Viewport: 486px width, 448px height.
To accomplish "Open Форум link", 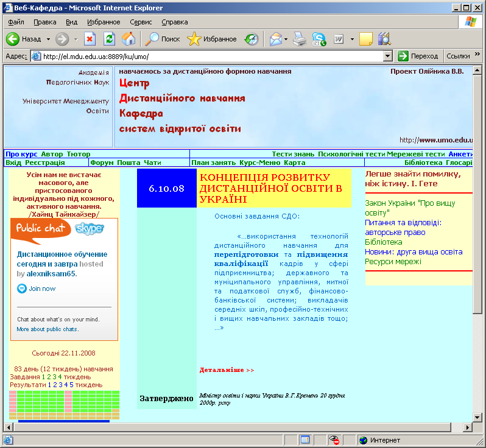I will 102,163.
